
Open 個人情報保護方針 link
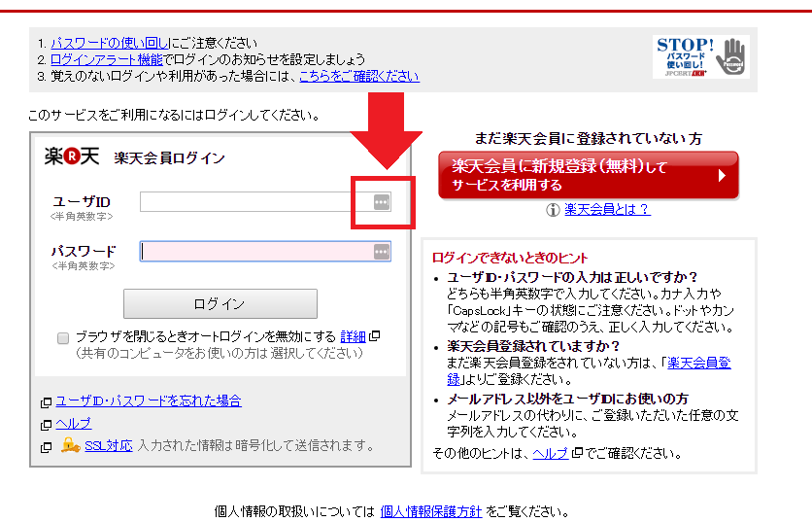click(431, 511)
